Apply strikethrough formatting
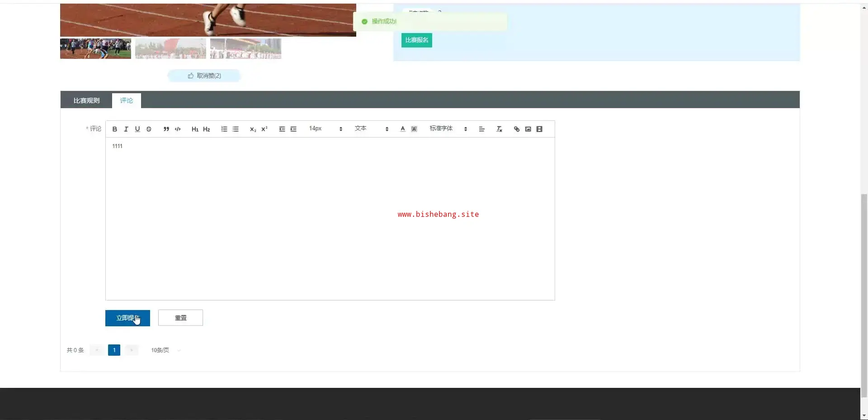 [x=149, y=129]
